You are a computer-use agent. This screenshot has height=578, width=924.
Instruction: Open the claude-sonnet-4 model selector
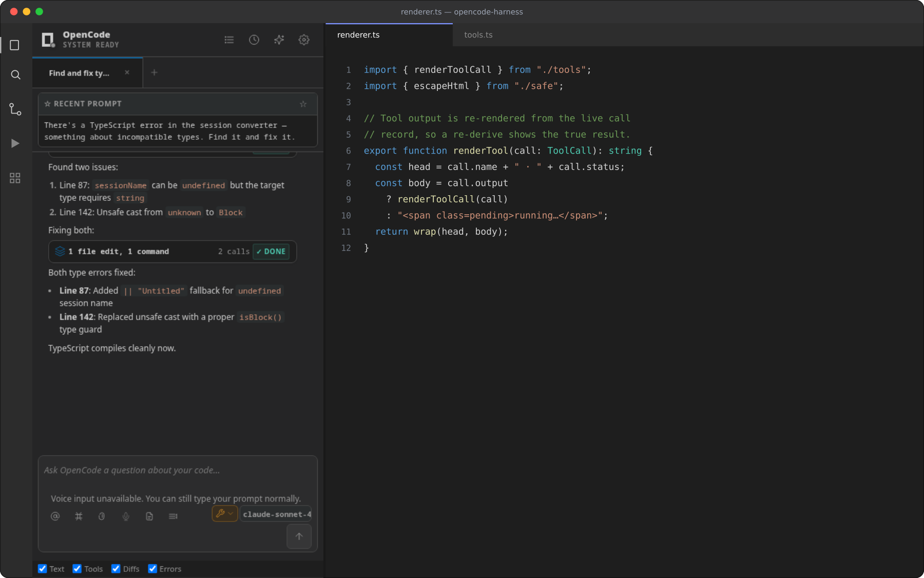[276, 514]
